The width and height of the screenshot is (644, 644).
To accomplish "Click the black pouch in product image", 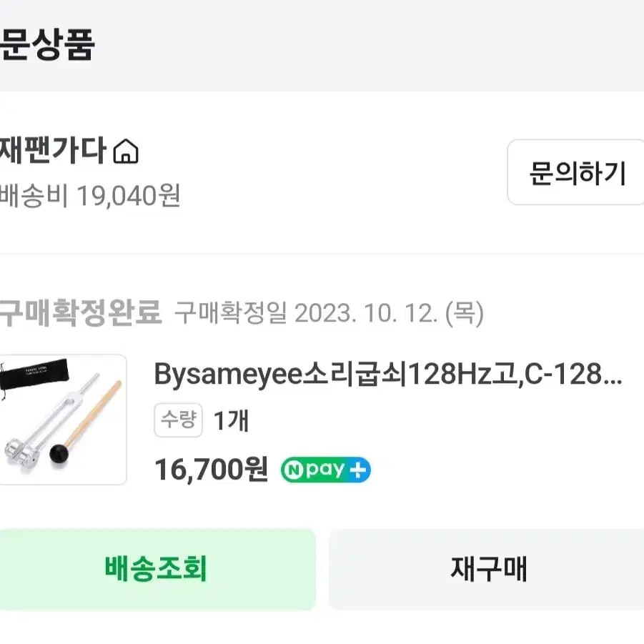I will click(34, 375).
